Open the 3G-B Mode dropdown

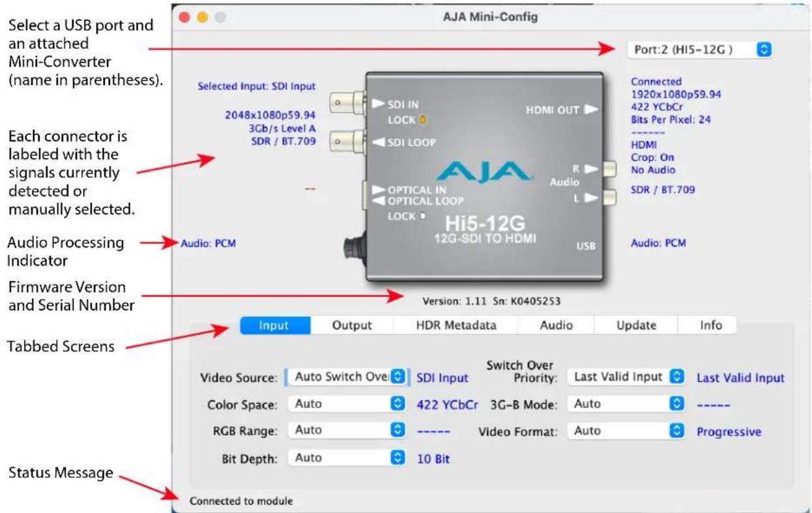pyautogui.click(x=626, y=404)
